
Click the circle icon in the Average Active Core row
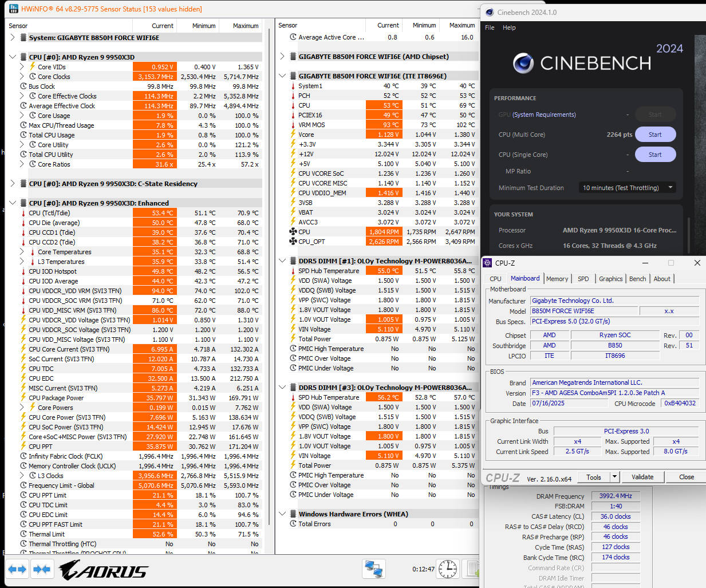coord(293,37)
